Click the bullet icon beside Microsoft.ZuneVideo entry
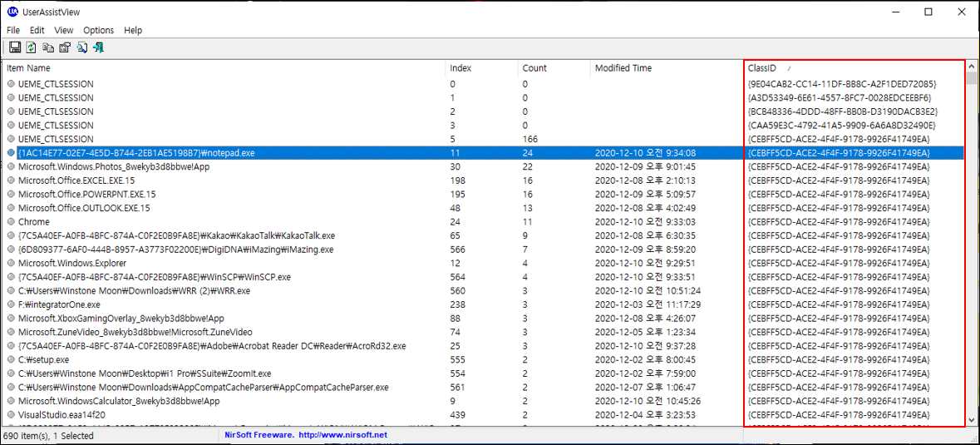Image resolution: width=980 pixels, height=445 pixels. coord(11,332)
